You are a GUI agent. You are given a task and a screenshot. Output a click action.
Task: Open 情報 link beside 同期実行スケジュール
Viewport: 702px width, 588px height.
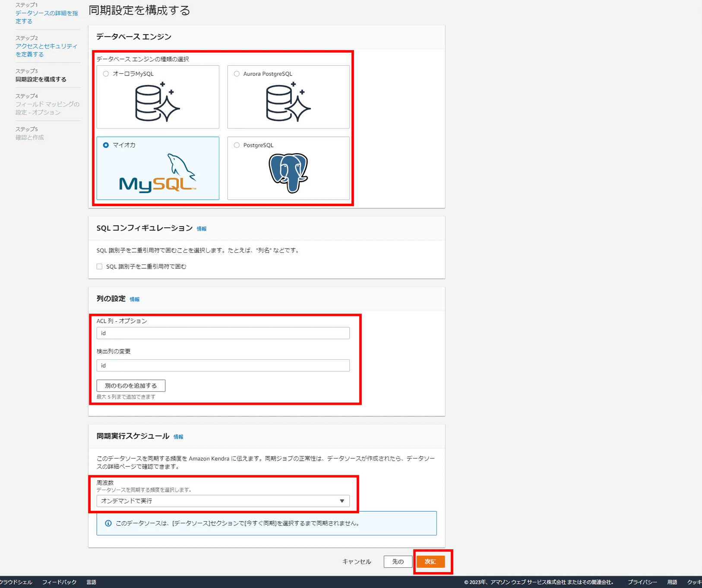pos(178,437)
